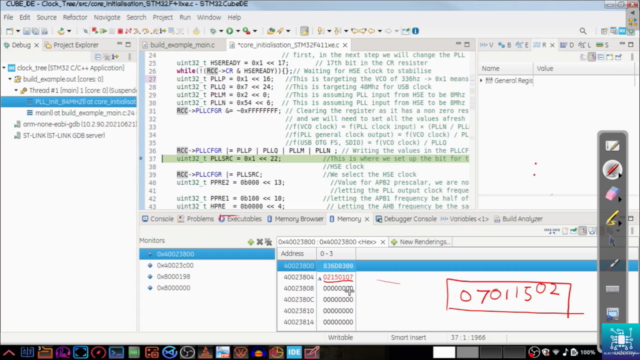Image resolution: width=640 pixels, height=360 pixels.
Task: Toggle breakpoint marker on line 37
Action: pyautogui.click(x=141, y=158)
